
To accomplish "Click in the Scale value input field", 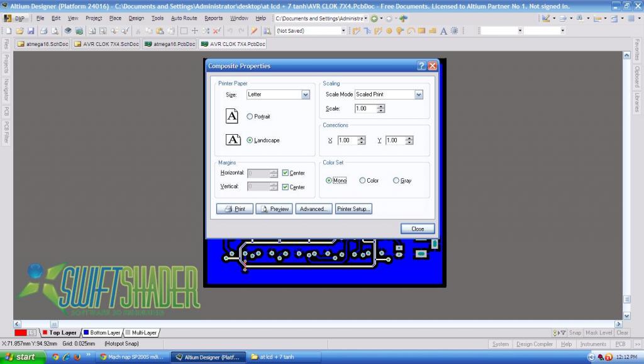I will coord(365,108).
